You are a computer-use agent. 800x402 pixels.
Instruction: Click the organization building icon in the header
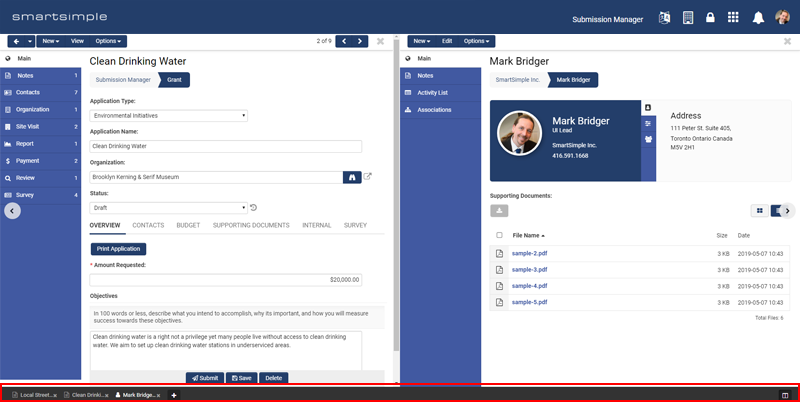pos(688,18)
